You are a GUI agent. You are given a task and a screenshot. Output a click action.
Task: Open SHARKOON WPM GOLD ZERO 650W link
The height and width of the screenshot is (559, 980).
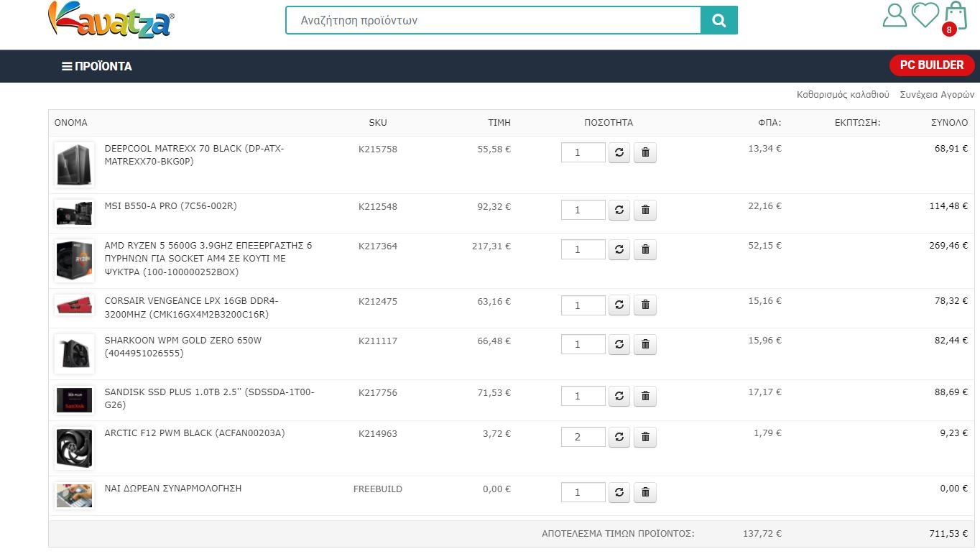pos(183,347)
